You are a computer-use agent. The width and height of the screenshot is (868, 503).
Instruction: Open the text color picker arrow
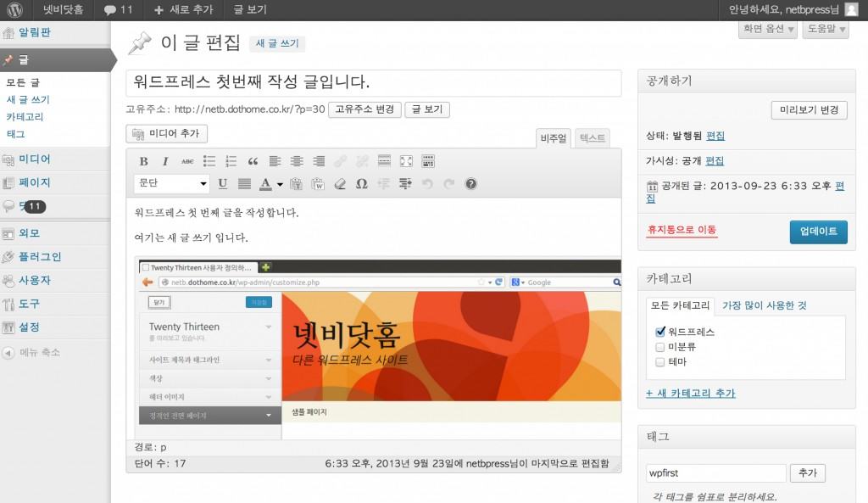tap(280, 184)
